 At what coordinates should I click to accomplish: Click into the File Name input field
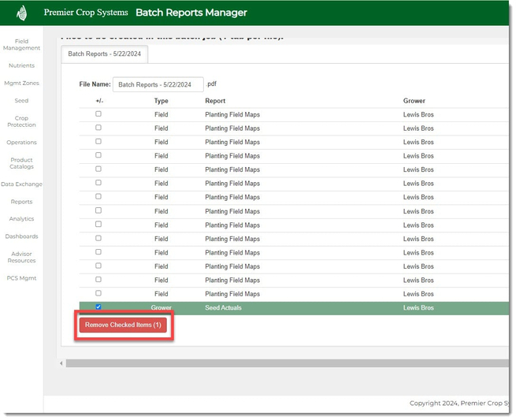[x=158, y=84]
